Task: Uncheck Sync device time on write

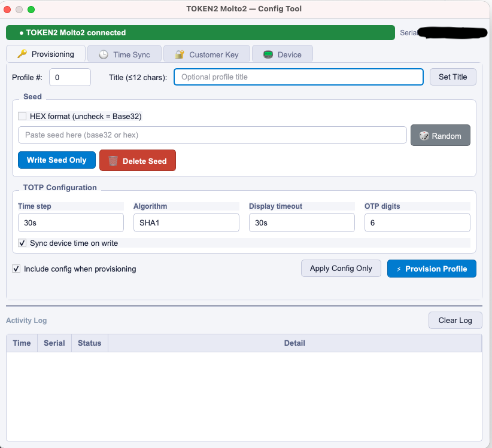Action: coord(22,243)
